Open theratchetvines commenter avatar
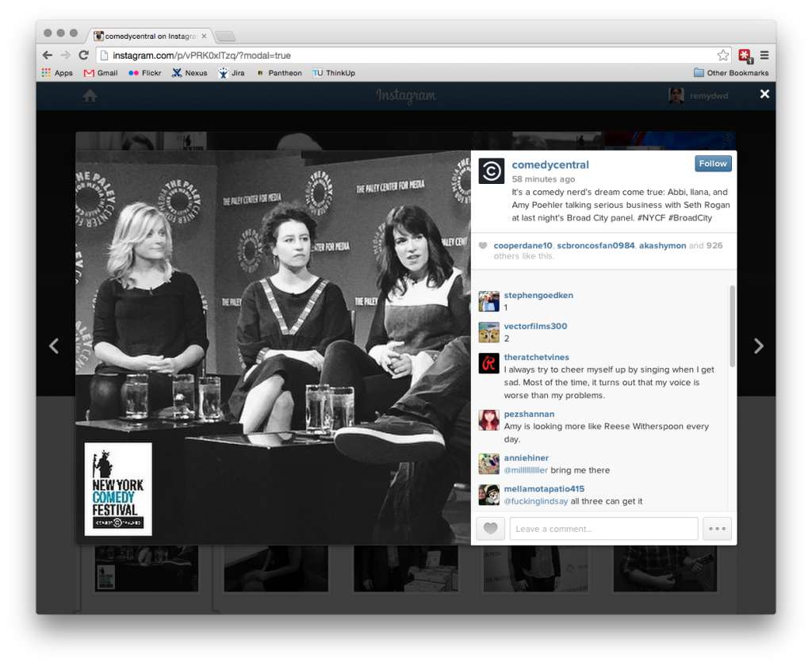 (489, 363)
